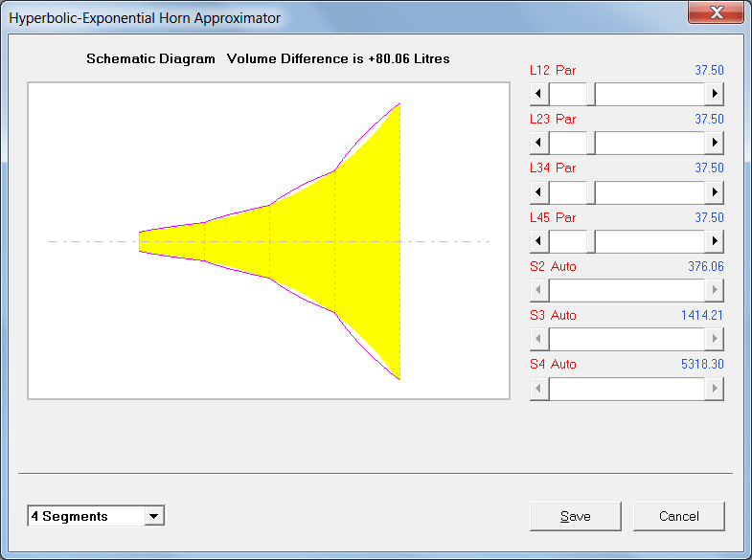
Task: Click the L12 value 37.50
Action: point(709,71)
